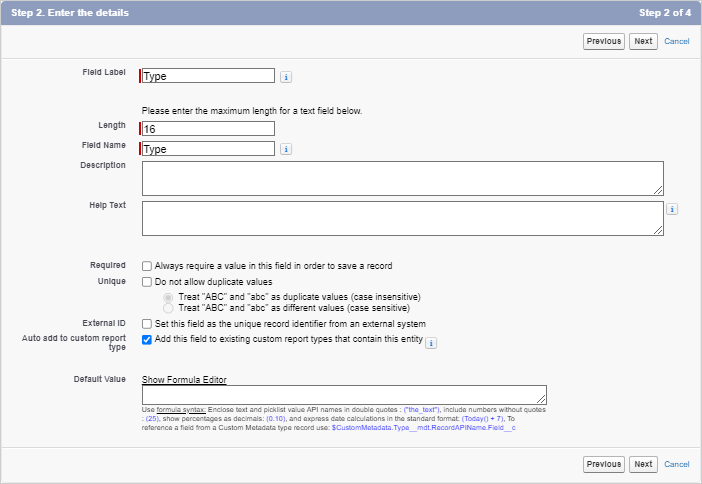Click info icon next to custom report type option
This screenshot has width=702, height=484.
pos(432,343)
